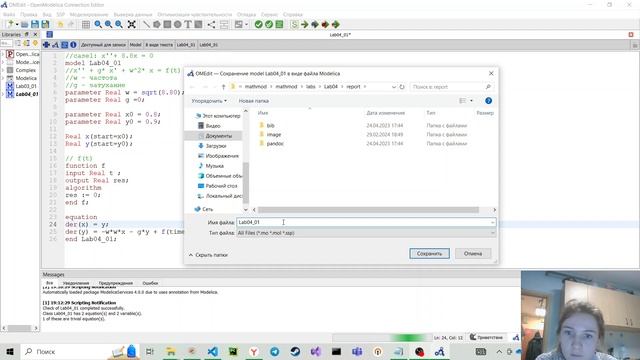Open Упорядочить dropdown in save dialog
Viewport: 640px width, 360px height.
tap(209, 101)
